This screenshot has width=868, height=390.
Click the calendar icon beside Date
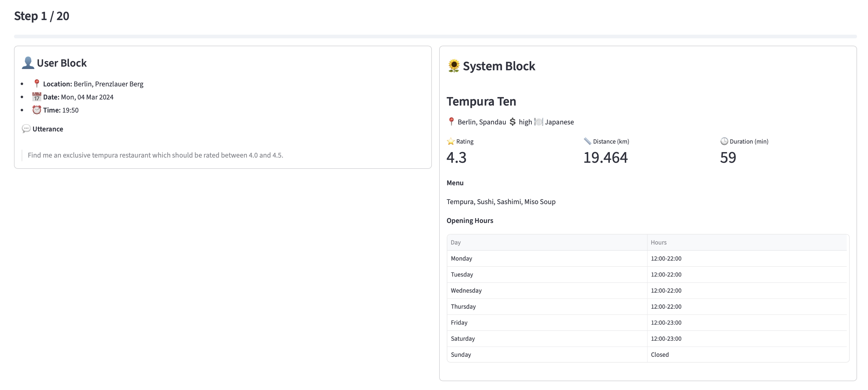[37, 97]
